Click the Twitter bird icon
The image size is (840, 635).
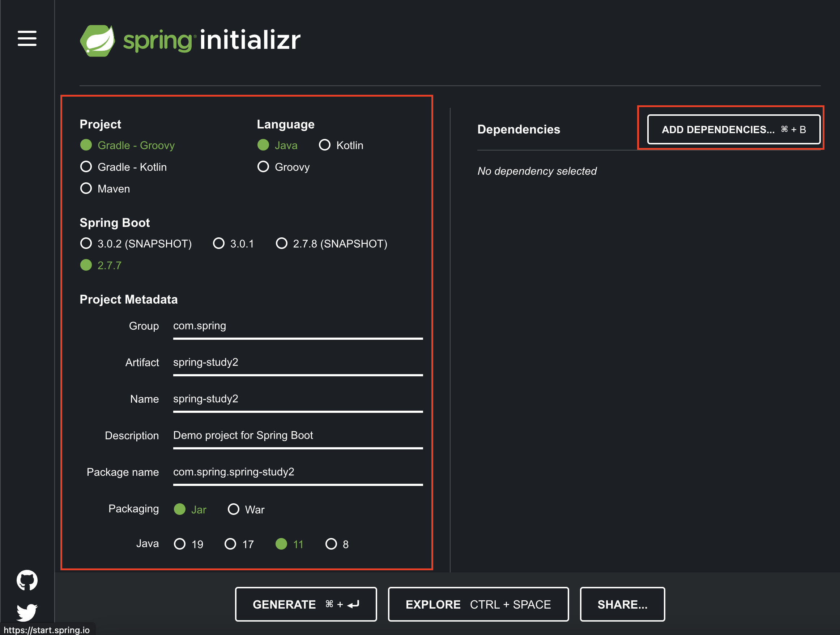click(x=27, y=611)
